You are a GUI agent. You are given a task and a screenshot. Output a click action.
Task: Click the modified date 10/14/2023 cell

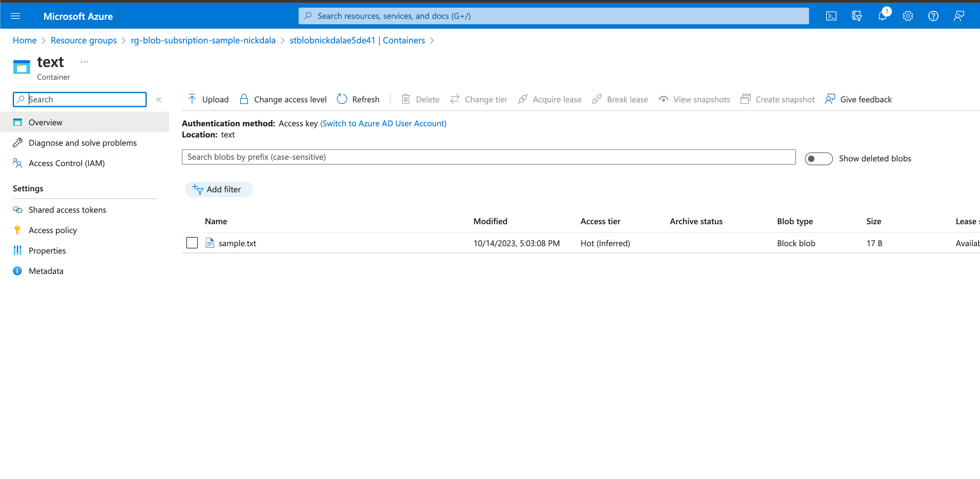516,243
